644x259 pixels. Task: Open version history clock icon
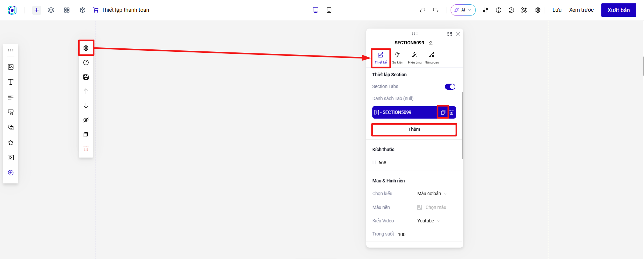tap(511, 10)
